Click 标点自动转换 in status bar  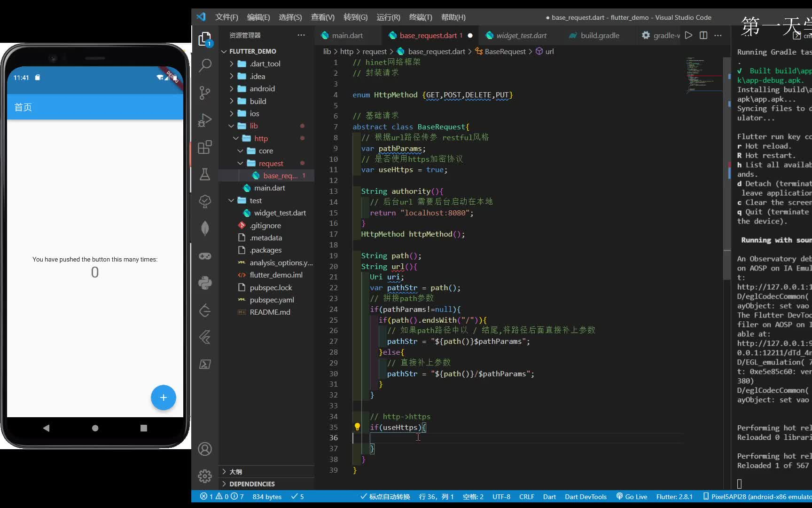[385, 496]
